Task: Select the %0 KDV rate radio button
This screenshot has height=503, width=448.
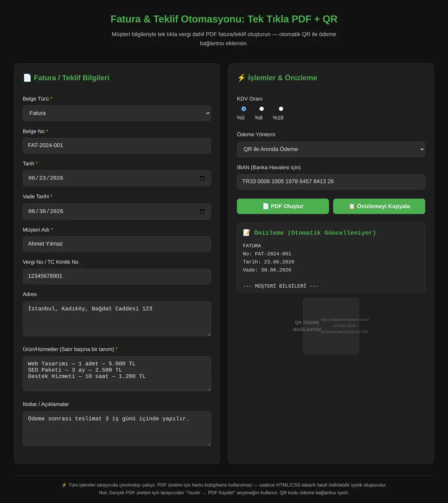Action: pos(244,109)
